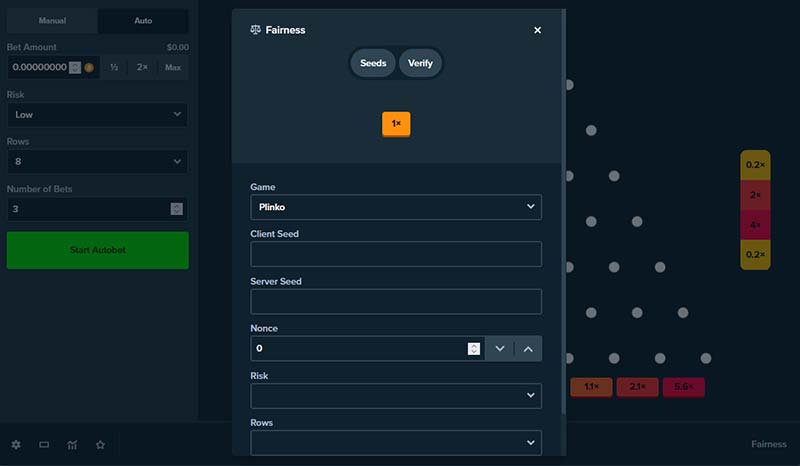Viewport: 800px width, 466px height.
Task: Click the coin currency icon in Bet Amount
Action: click(89, 67)
